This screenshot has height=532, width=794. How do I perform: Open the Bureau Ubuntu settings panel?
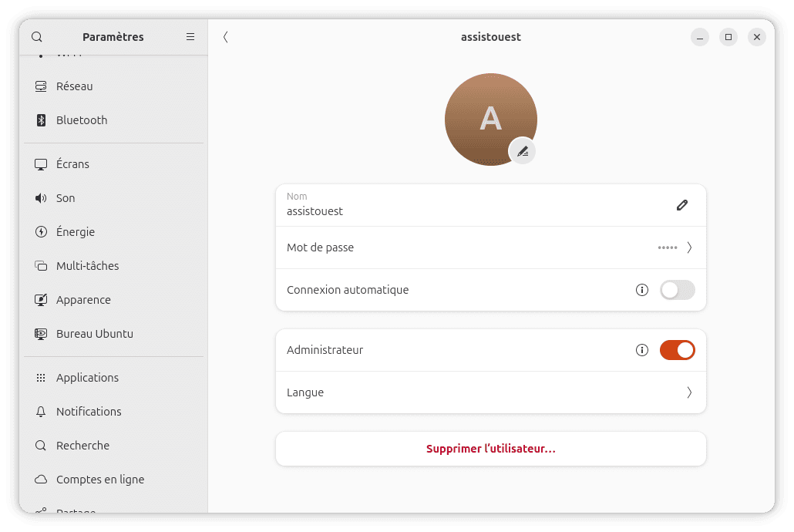[113, 334]
